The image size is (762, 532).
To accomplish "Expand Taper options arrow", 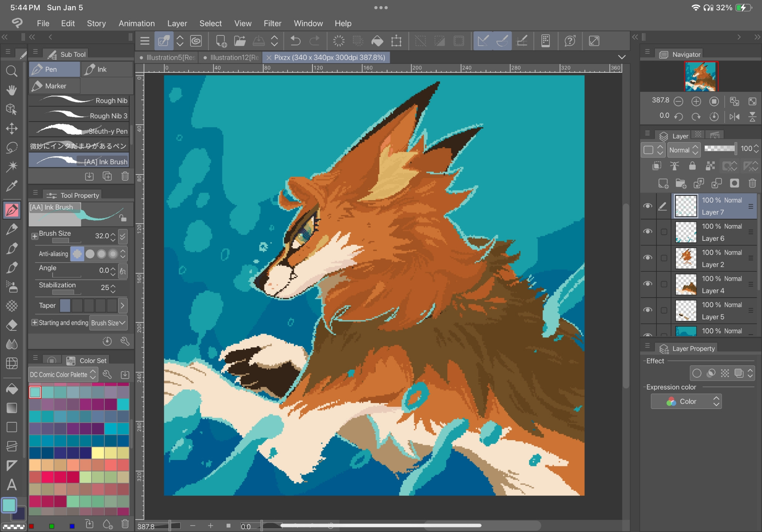I will (x=122, y=305).
